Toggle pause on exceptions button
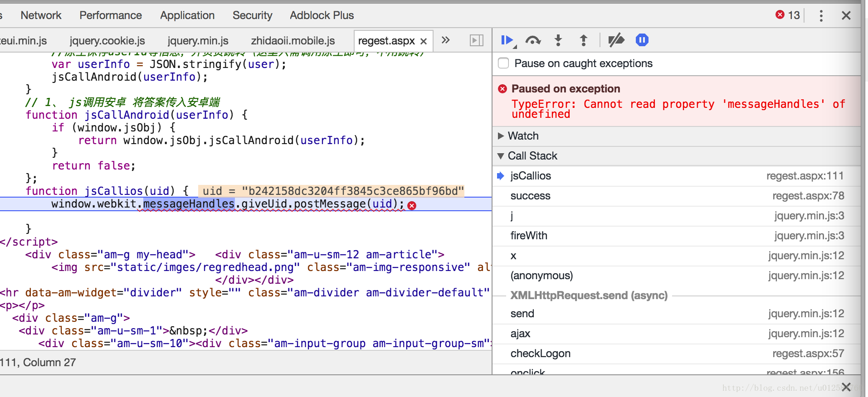 click(x=642, y=40)
